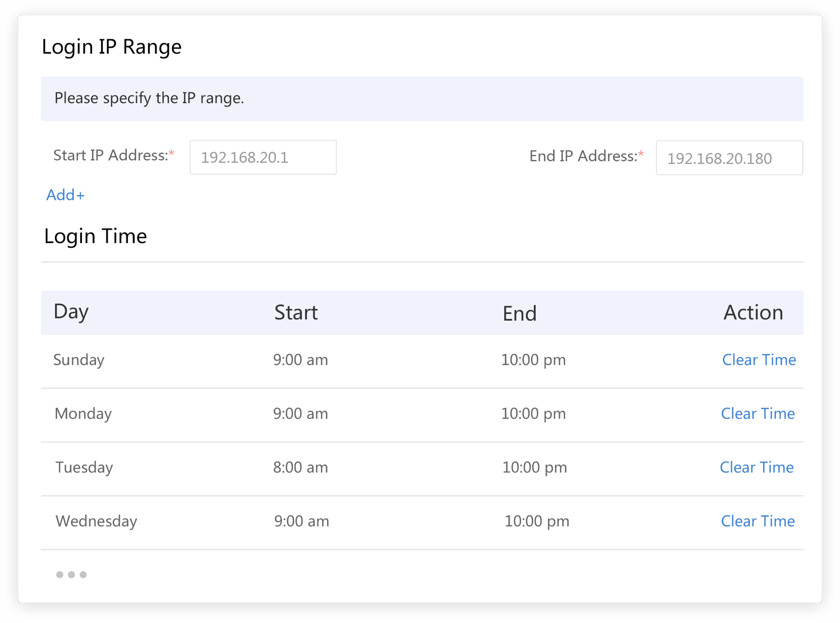840x623 pixels.
Task: Select Monday's 9:00 am start time
Action: [300, 413]
